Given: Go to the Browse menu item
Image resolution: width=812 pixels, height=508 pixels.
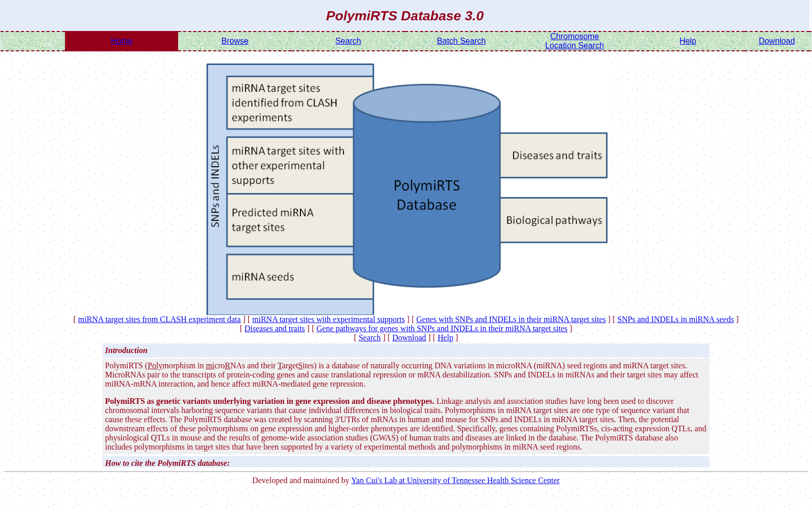Looking at the screenshot, I should (x=234, y=41).
